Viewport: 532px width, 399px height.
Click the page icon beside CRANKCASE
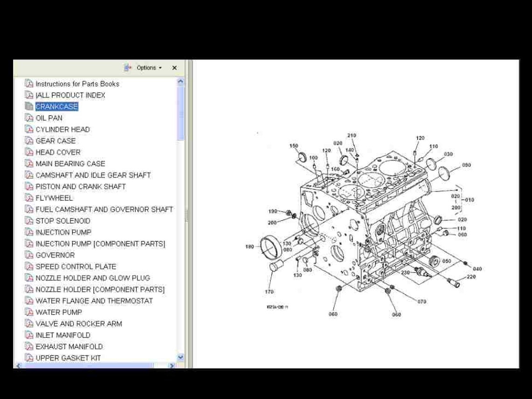29,106
